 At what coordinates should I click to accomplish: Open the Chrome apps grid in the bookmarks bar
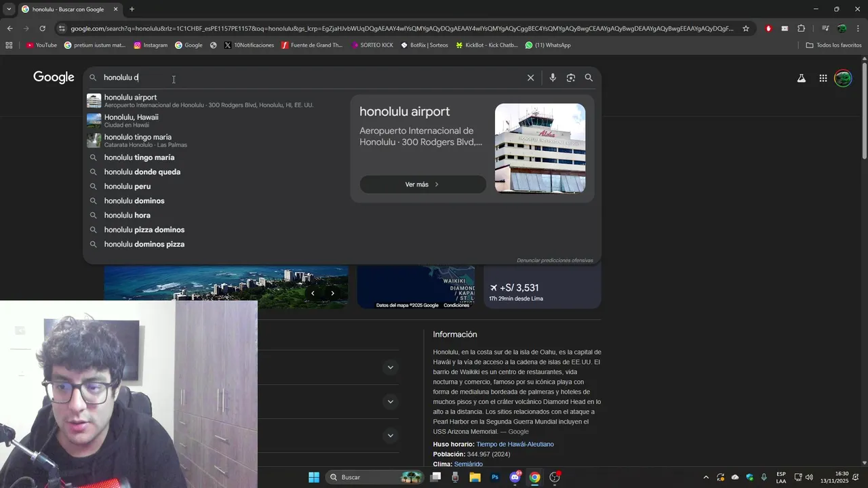(x=9, y=45)
